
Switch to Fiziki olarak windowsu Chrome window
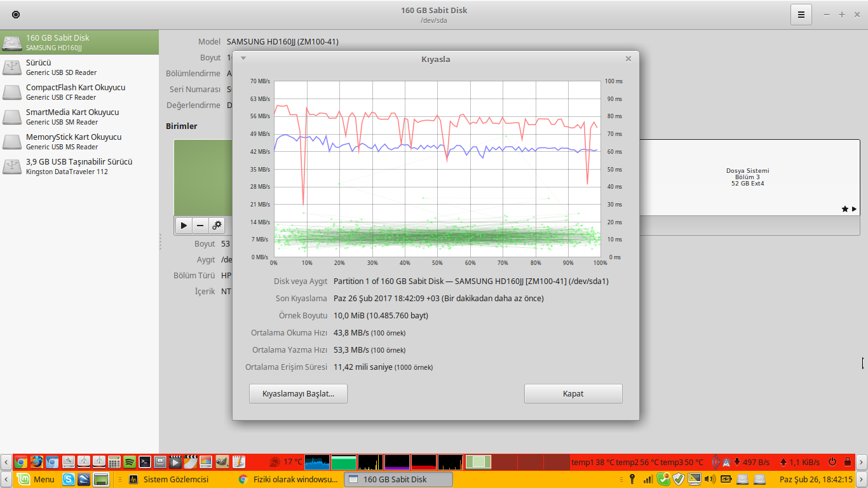288,479
